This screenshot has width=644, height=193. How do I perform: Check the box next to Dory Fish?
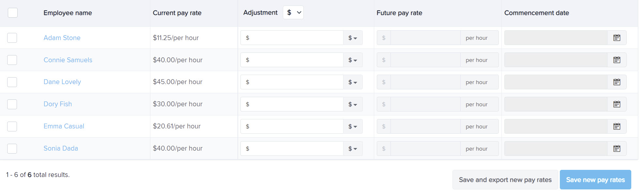click(x=12, y=104)
